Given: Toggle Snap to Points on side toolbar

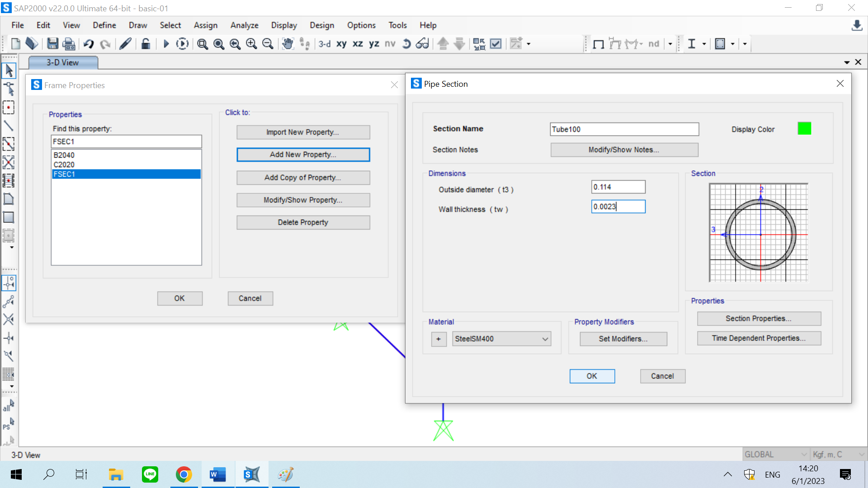Looking at the screenshot, I should (x=9, y=283).
